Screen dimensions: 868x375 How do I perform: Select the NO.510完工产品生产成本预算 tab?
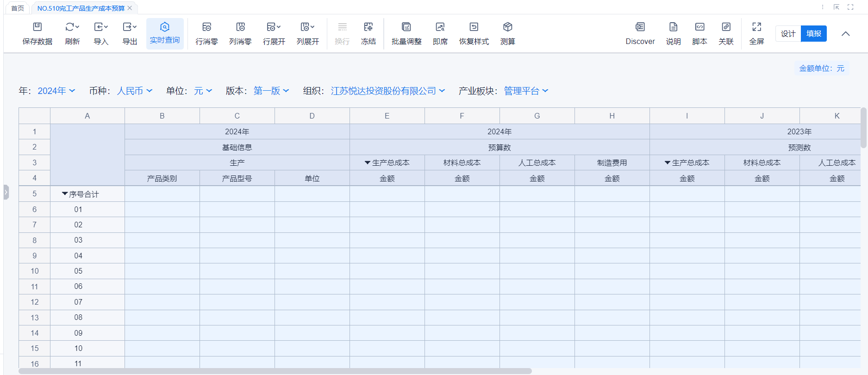click(81, 8)
